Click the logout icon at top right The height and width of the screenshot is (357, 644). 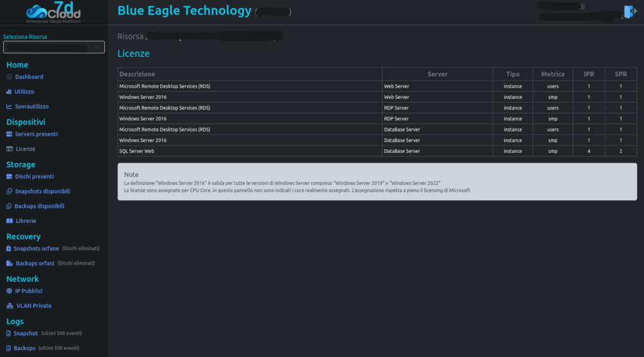pyautogui.click(x=630, y=12)
